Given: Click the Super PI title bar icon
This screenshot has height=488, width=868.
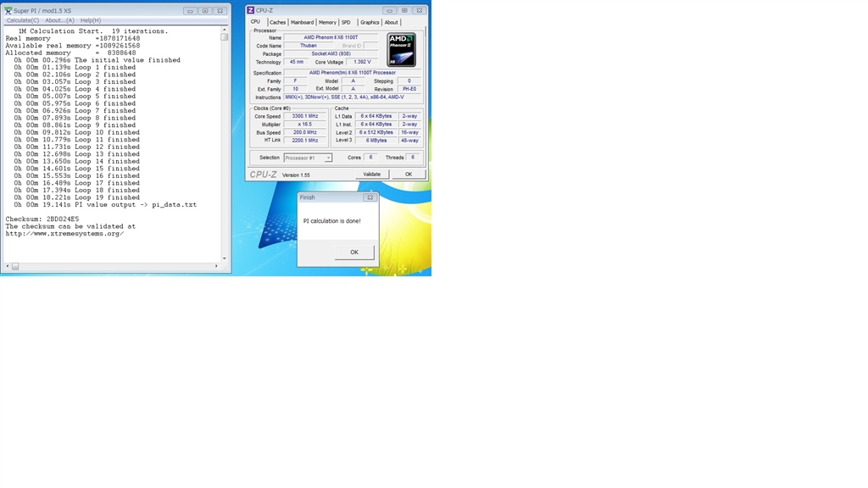Looking at the screenshot, I should coord(8,10).
